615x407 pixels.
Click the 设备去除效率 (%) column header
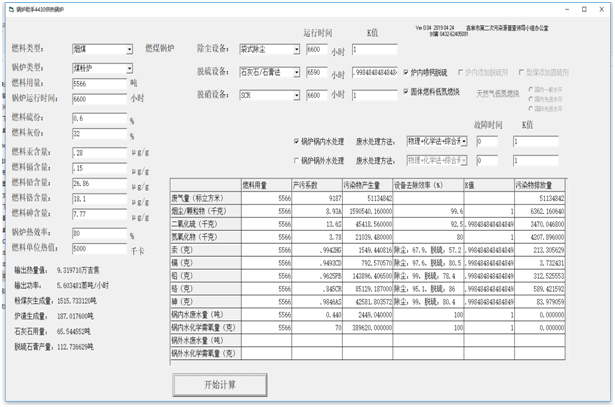click(x=428, y=185)
